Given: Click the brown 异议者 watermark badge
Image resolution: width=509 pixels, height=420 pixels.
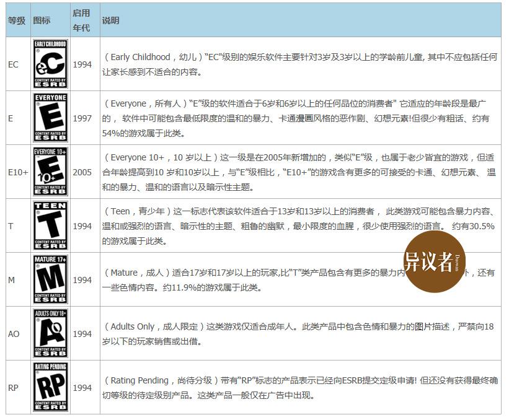Looking at the screenshot, I should pyautogui.click(x=434, y=262).
